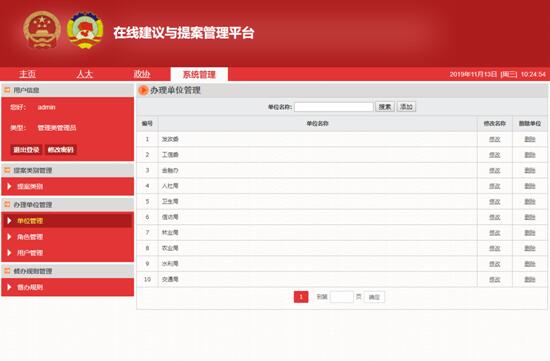Image resolution: width=550 pixels, height=361 pixels.
Task: Click the 编号 column header
Action: click(147, 123)
